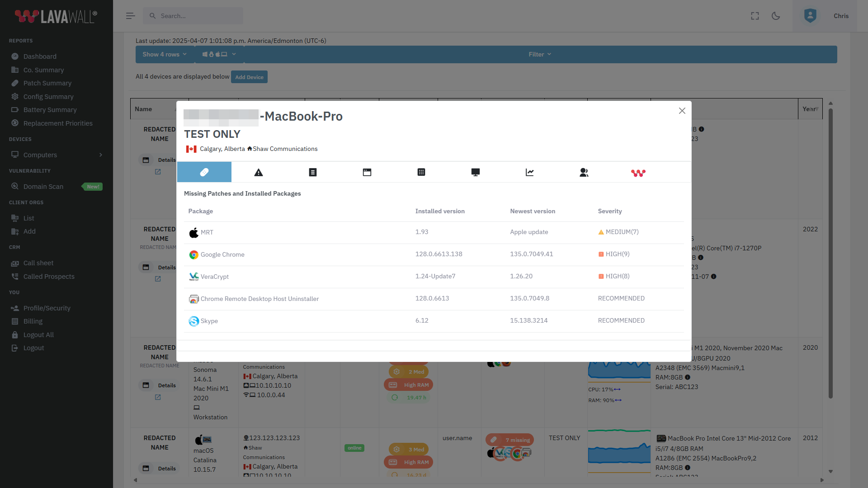The height and width of the screenshot is (488, 868).
Task: Open the document notes tab icon
Action: pyautogui.click(x=313, y=172)
